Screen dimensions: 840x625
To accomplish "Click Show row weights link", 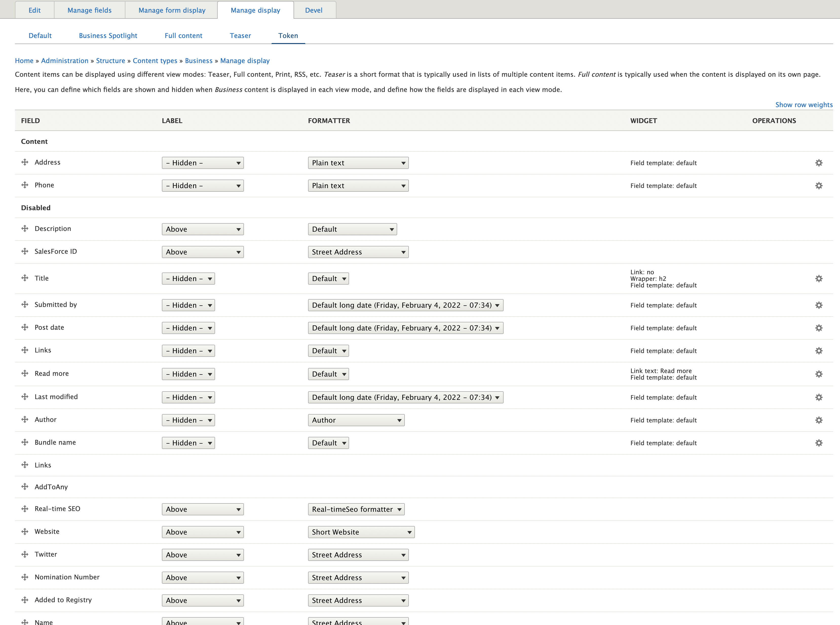I will click(804, 105).
